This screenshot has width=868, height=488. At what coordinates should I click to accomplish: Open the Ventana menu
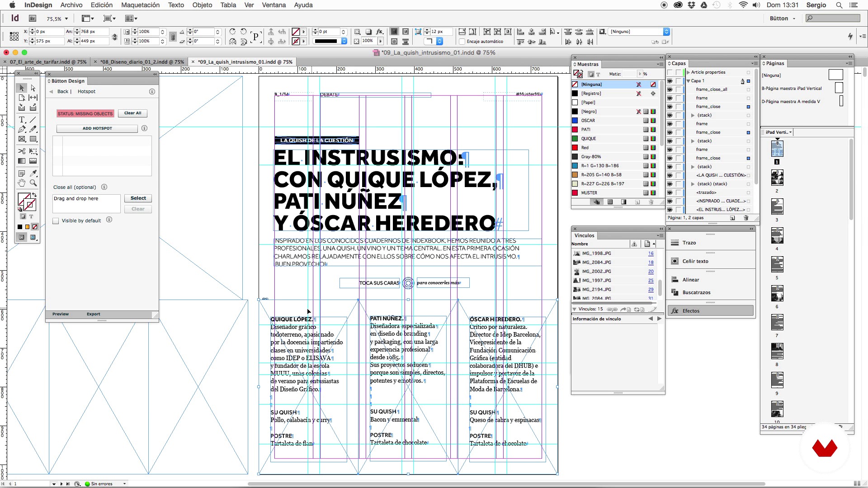274,5
